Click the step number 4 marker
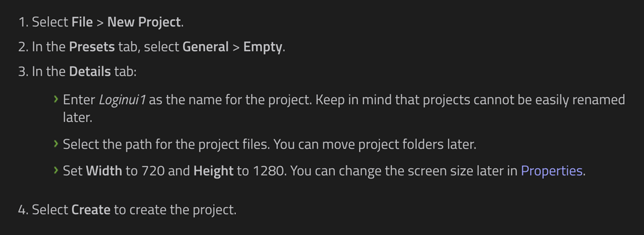Viewport: 644px width, 235px height. (x=23, y=210)
